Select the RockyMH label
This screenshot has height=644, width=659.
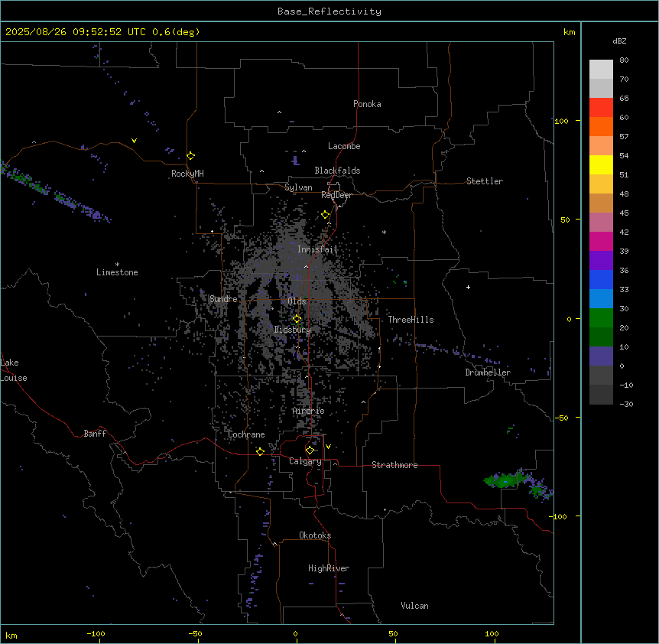coord(187,174)
